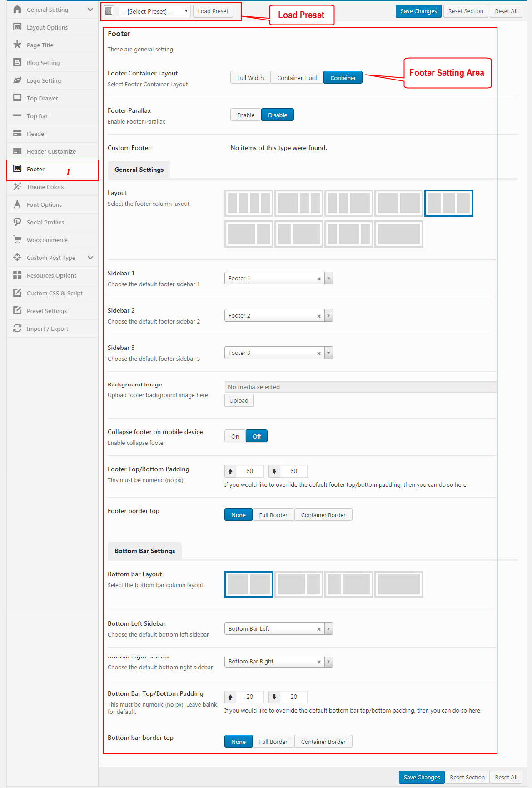Select Container Fluid footer layout
The height and width of the screenshot is (788, 532).
(297, 78)
